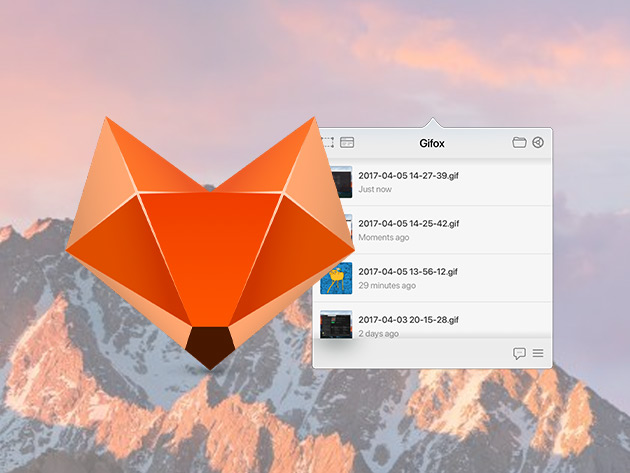Open thumbnail of 2017-04-03 20-15-28.gif
630x473 pixels.
coord(335,325)
